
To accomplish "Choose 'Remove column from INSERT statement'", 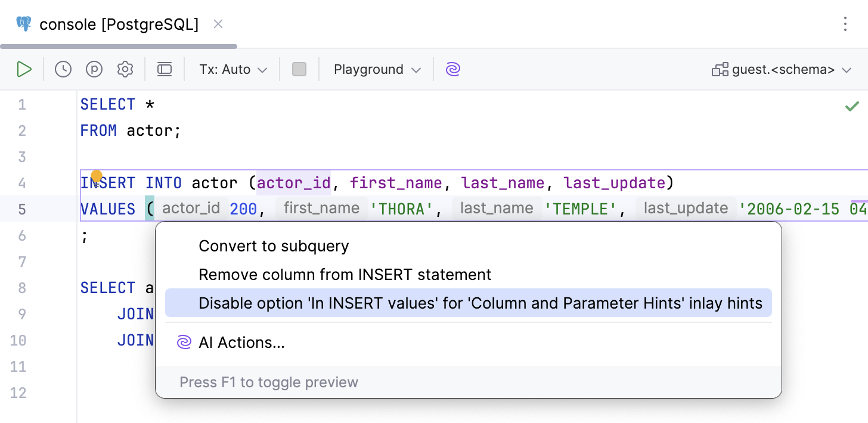I will (345, 275).
